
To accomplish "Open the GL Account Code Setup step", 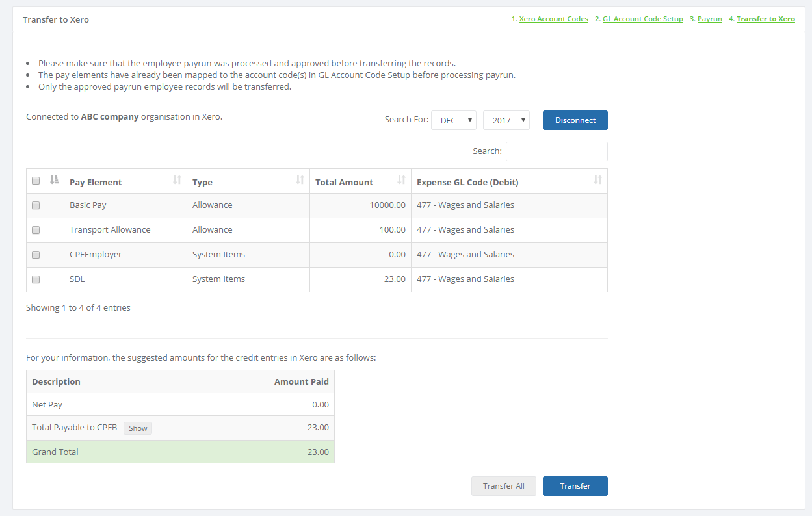I will tap(643, 19).
